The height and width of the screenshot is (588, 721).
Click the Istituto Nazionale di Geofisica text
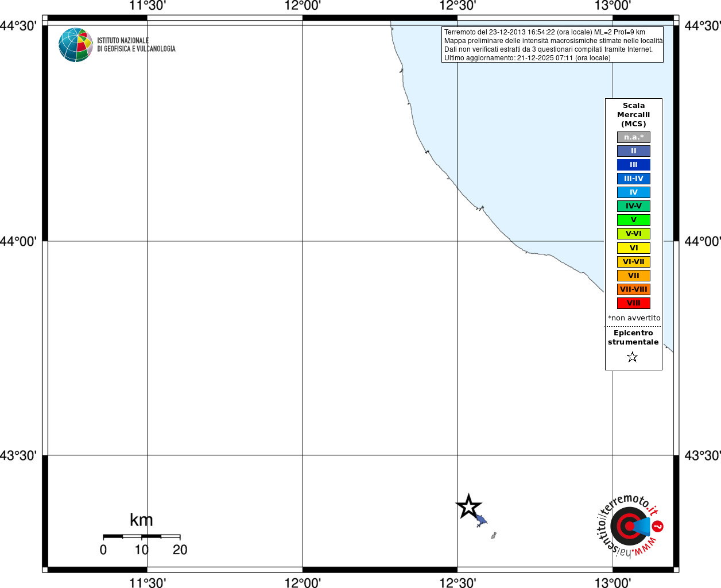click(136, 45)
